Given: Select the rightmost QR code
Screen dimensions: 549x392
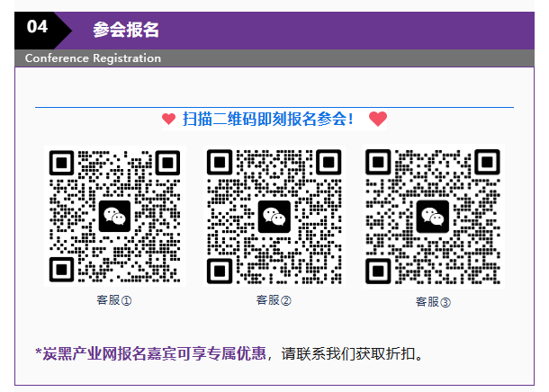Looking at the screenshot, I should (433, 216).
